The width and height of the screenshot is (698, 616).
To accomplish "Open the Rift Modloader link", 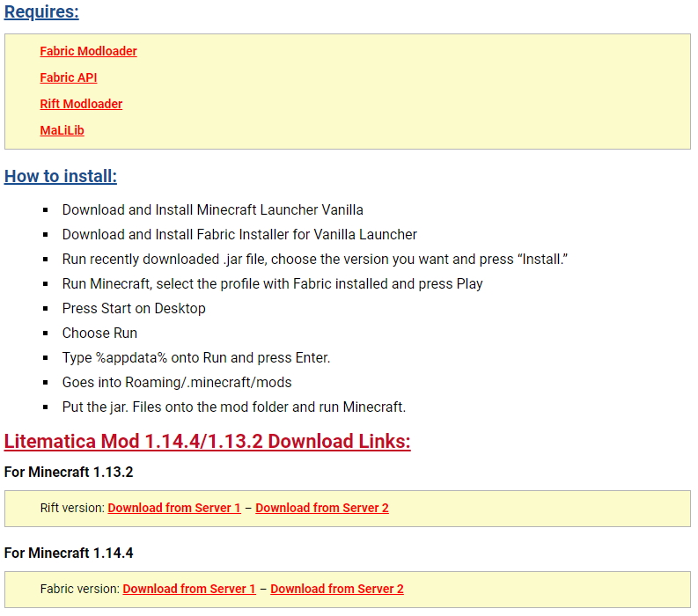I will coord(81,104).
